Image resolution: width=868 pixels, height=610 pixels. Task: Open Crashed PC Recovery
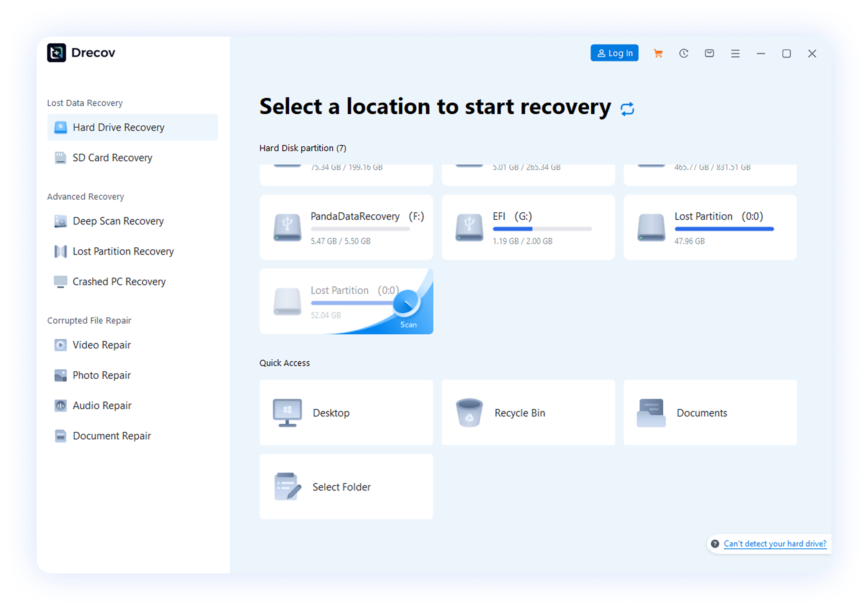pos(119,282)
